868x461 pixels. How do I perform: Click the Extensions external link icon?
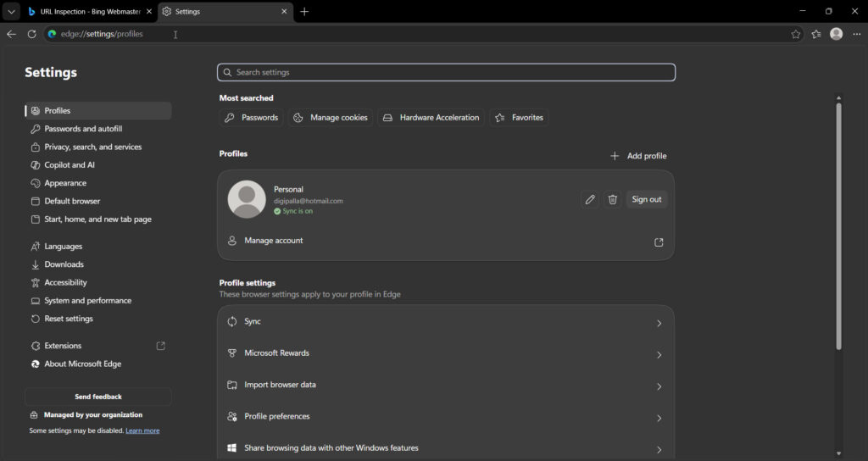160,346
